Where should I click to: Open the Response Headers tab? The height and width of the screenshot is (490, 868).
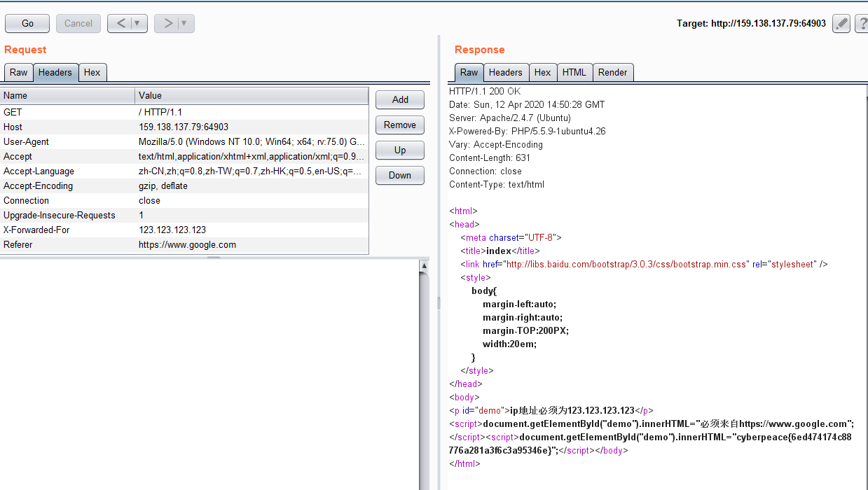[506, 72]
